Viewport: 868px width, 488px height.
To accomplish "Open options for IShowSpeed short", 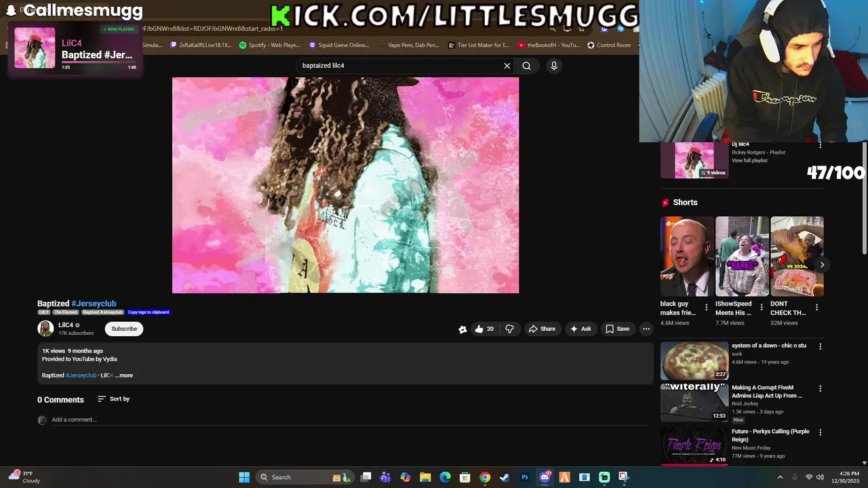I will pyautogui.click(x=762, y=307).
